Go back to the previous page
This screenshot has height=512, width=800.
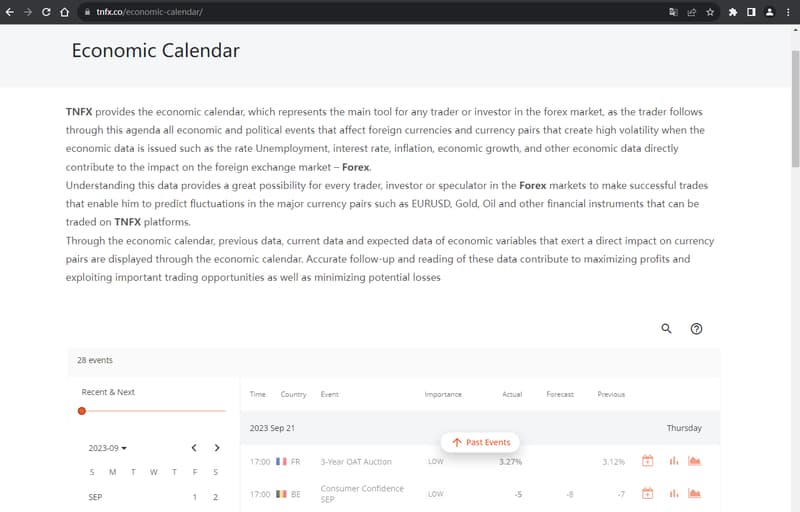coord(10,12)
